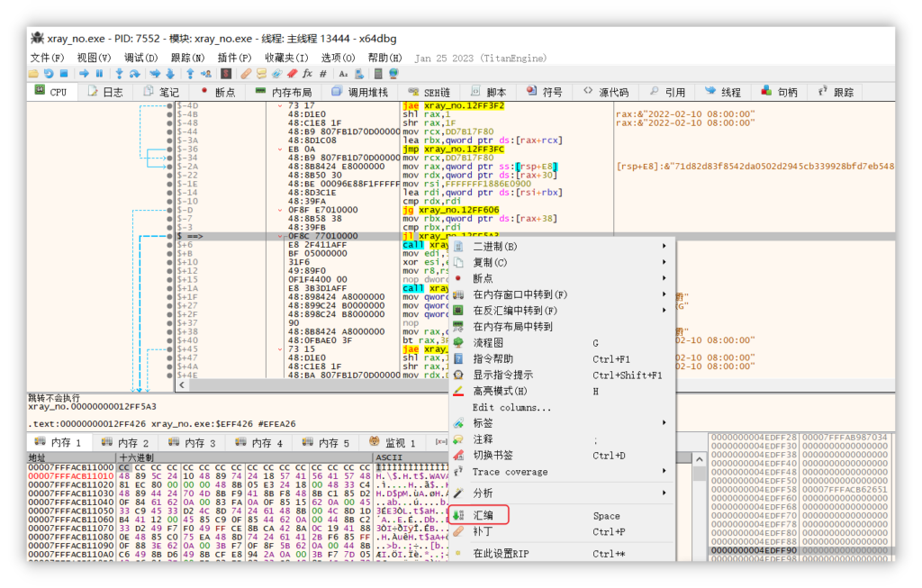Choose 在此设置RIP in the context menu

coord(563,553)
